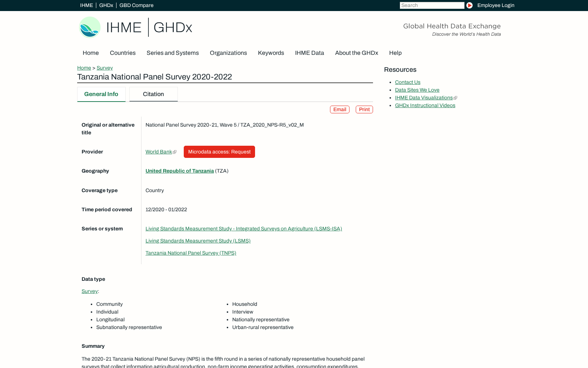Click the Longitudinal list item
The width and height of the screenshot is (588, 368).
click(x=110, y=320)
